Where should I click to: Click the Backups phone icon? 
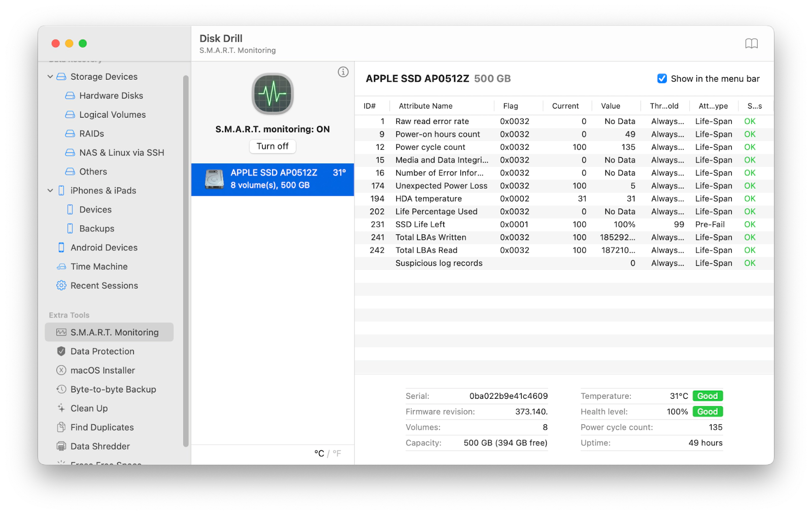pyautogui.click(x=70, y=228)
